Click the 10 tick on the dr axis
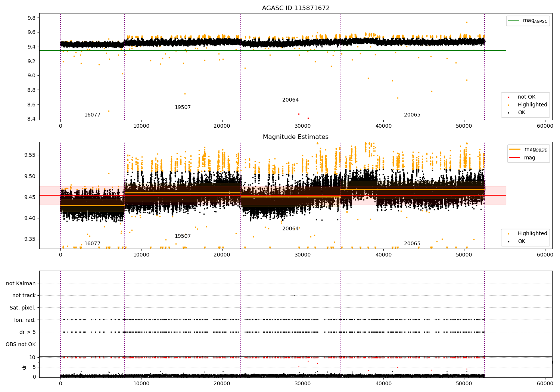This screenshot has width=560, height=392. pyautogui.click(x=32, y=357)
